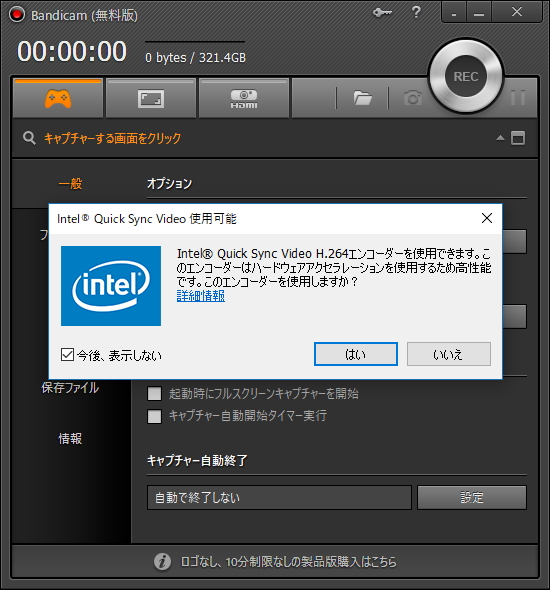The width and height of the screenshot is (550, 590).
Task: Toggle compact window mode icon
Action: coord(518,138)
